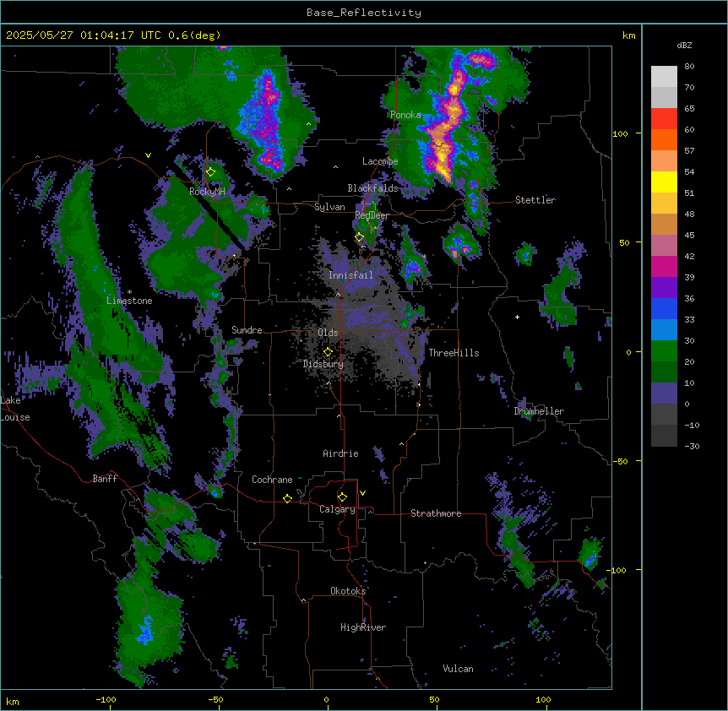Image resolution: width=728 pixels, height=711 pixels.
Task: Click the -30 value in dBZ legend
Action: click(x=692, y=446)
